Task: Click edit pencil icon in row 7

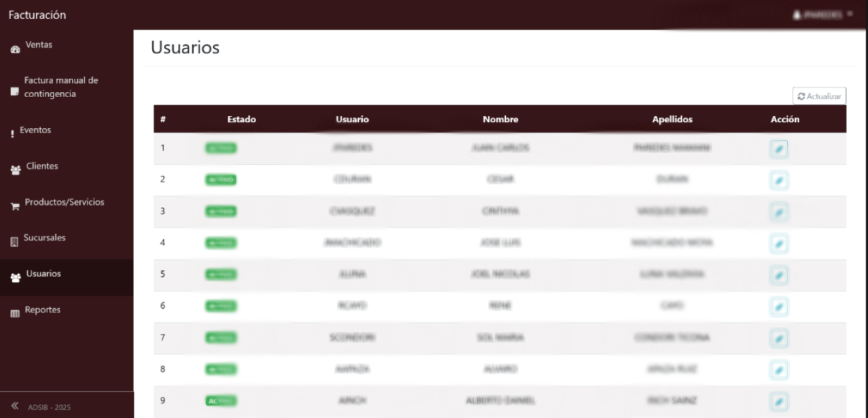Action: [x=779, y=339]
